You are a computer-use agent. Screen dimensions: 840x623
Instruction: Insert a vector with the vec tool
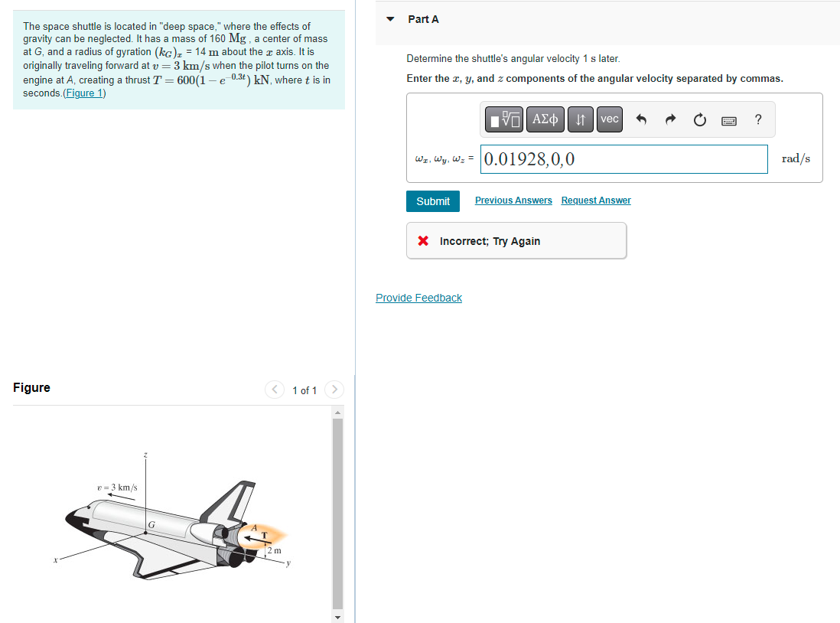(x=609, y=119)
